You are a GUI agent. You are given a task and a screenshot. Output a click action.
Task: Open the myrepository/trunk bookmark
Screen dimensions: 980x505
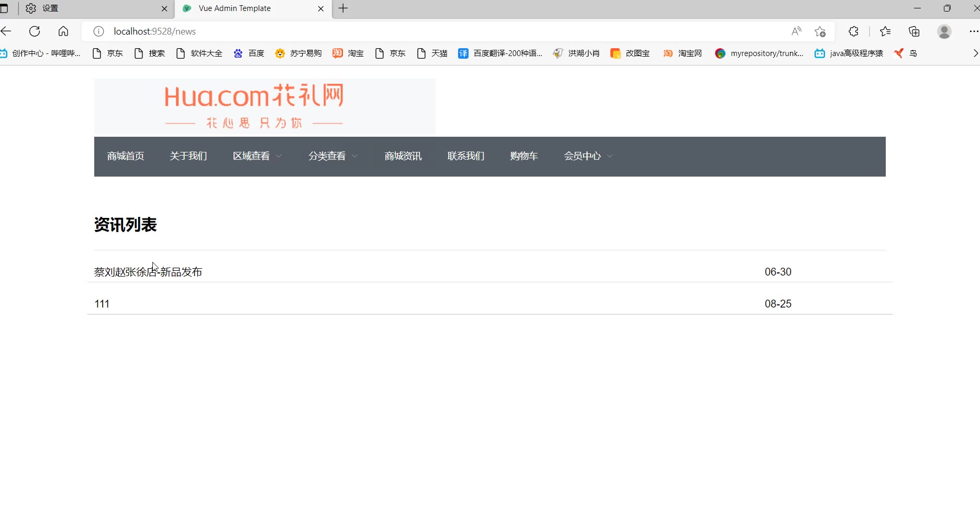point(759,53)
